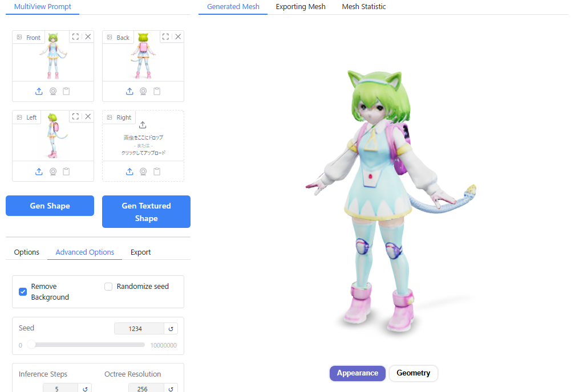This screenshot has height=392, width=571.
Task: Expand Front image to fullscreen
Action: click(x=75, y=36)
